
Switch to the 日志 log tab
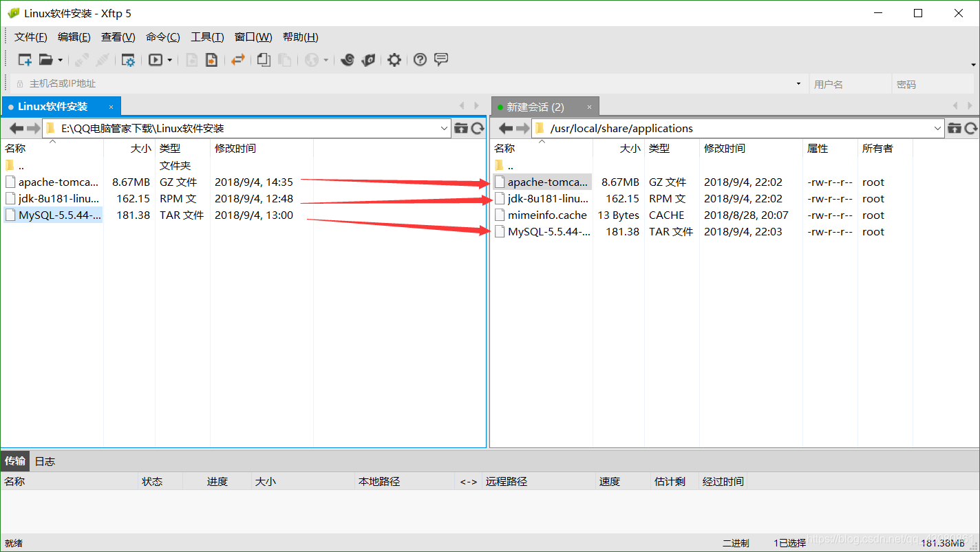(x=45, y=461)
